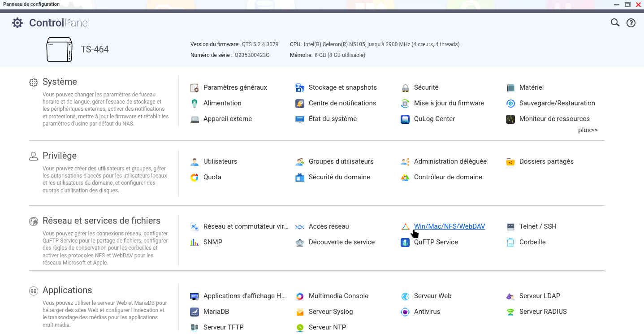The height and width of the screenshot is (334, 644).
Task: Open the Utilisateurs icon
Action: [x=194, y=161]
